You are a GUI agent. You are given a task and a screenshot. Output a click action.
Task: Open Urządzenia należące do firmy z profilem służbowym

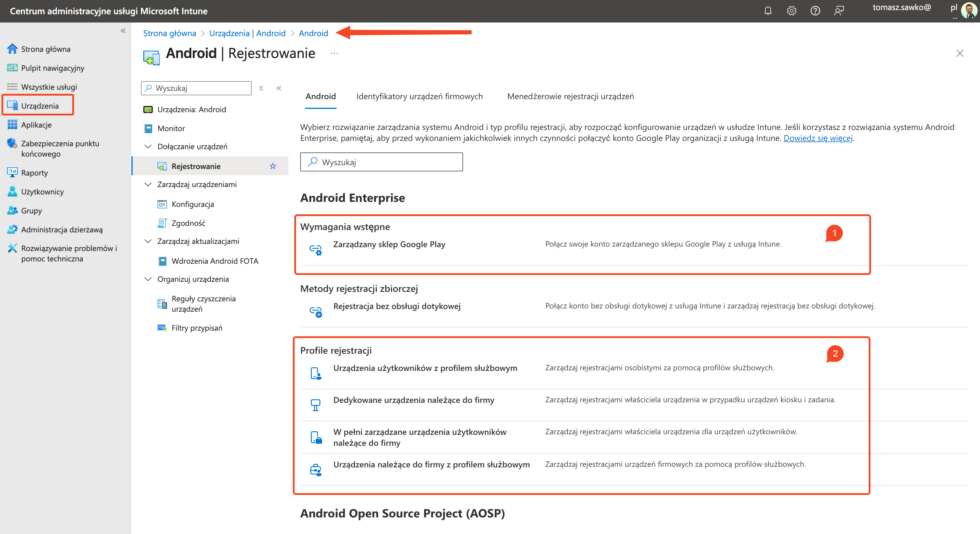[x=431, y=464]
